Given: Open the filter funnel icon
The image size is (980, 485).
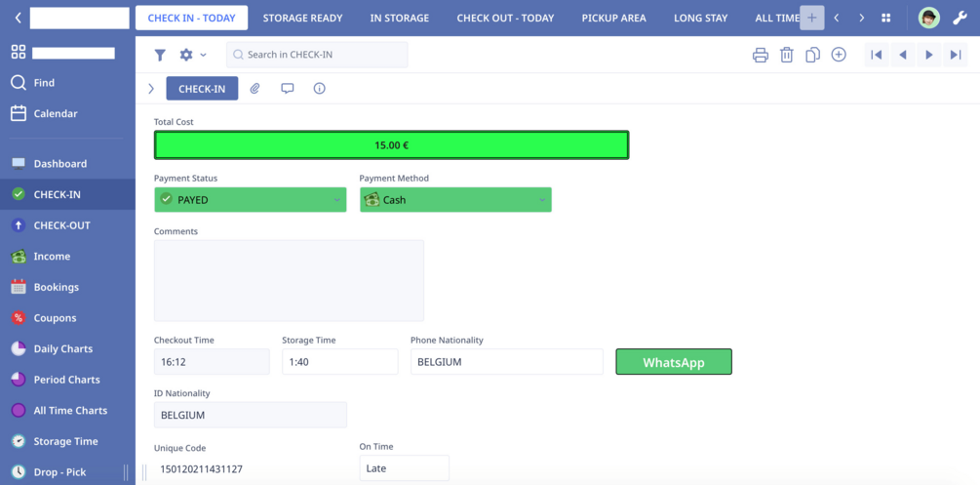Looking at the screenshot, I should [x=160, y=55].
